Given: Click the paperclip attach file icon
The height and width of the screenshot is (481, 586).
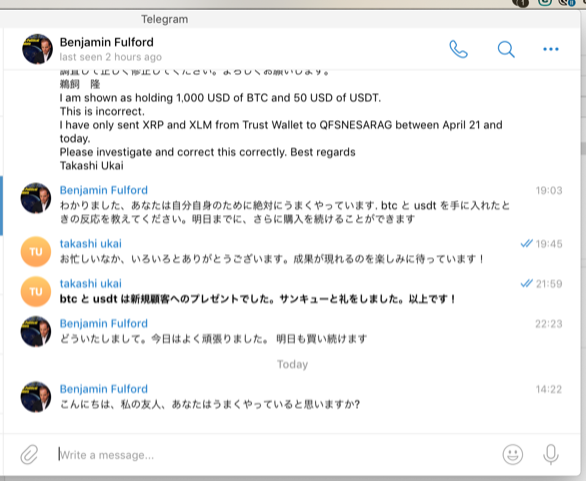Looking at the screenshot, I should [x=29, y=454].
